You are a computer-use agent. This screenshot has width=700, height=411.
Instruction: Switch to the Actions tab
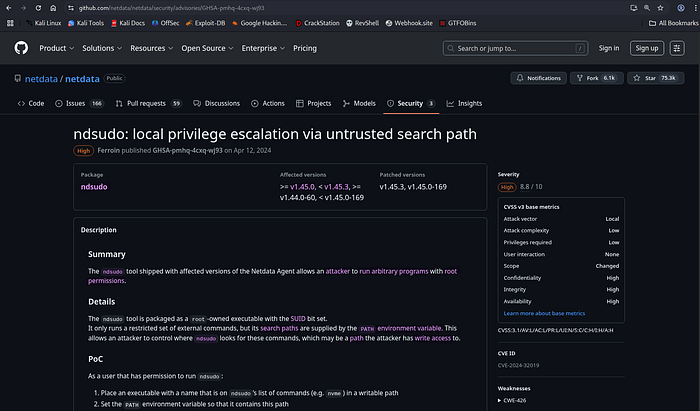(x=268, y=104)
